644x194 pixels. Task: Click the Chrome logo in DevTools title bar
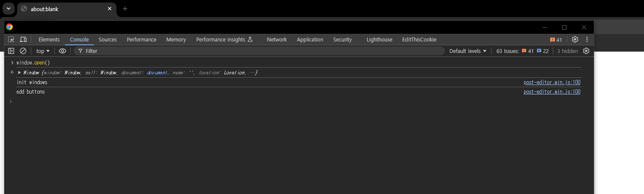[9, 27]
